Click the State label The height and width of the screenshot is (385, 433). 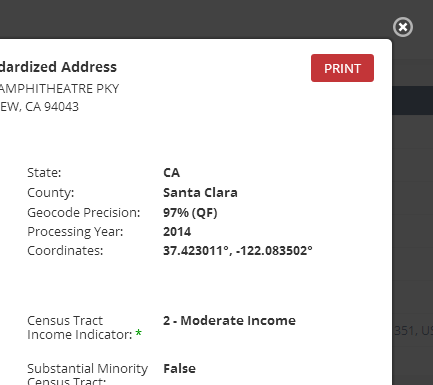point(44,173)
